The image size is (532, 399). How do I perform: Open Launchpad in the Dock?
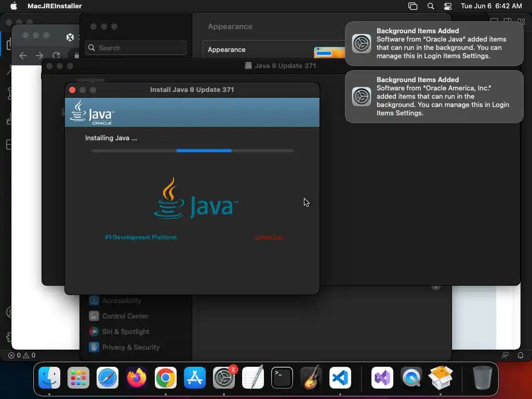click(78, 378)
